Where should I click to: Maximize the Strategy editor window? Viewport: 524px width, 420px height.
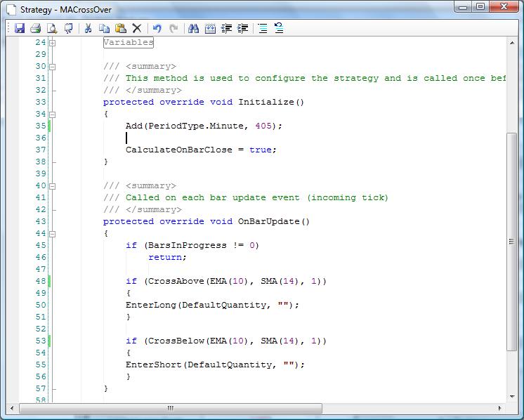pyautogui.click(x=480, y=7)
